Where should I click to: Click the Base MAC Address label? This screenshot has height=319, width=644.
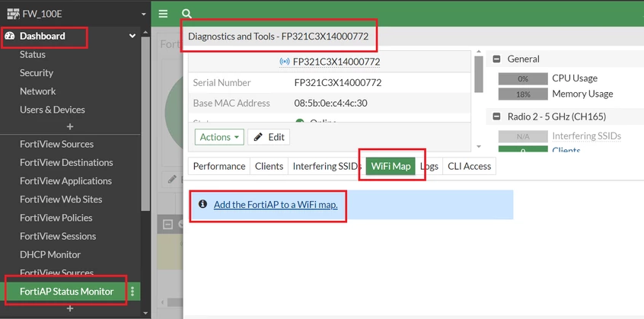[231, 103]
